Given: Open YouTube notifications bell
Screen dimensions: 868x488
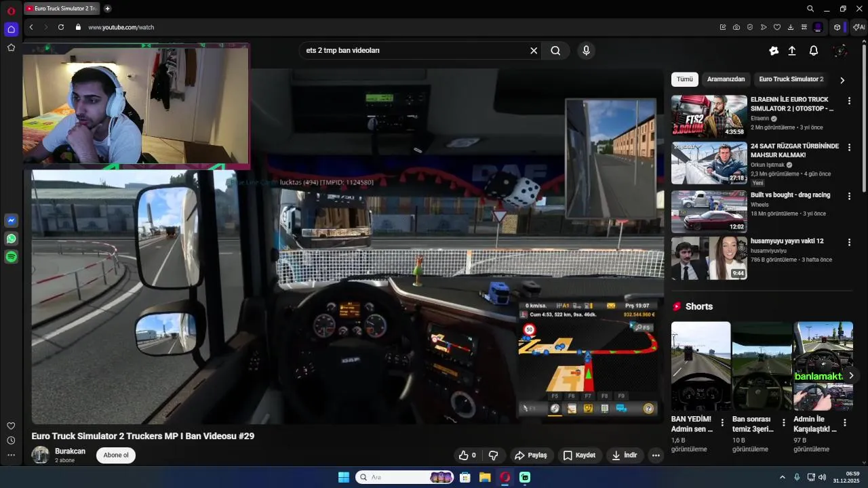Looking at the screenshot, I should (x=814, y=50).
